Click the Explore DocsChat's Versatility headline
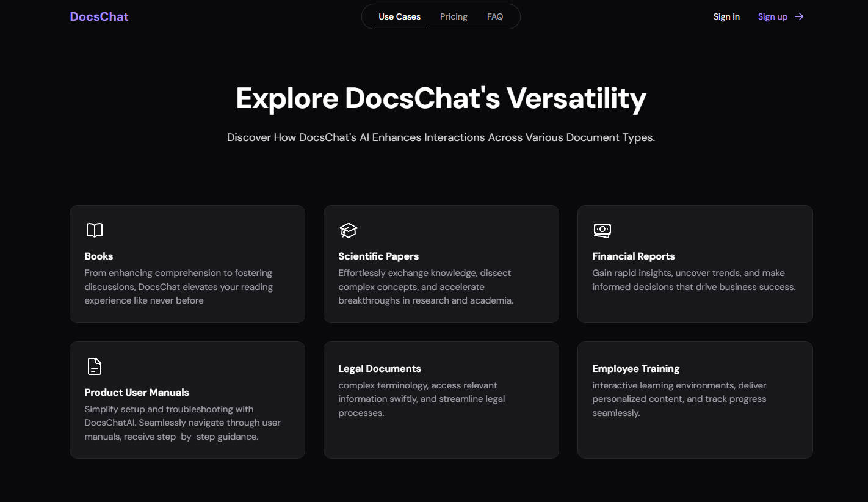The width and height of the screenshot is (868, 502). tap(441, 98)
